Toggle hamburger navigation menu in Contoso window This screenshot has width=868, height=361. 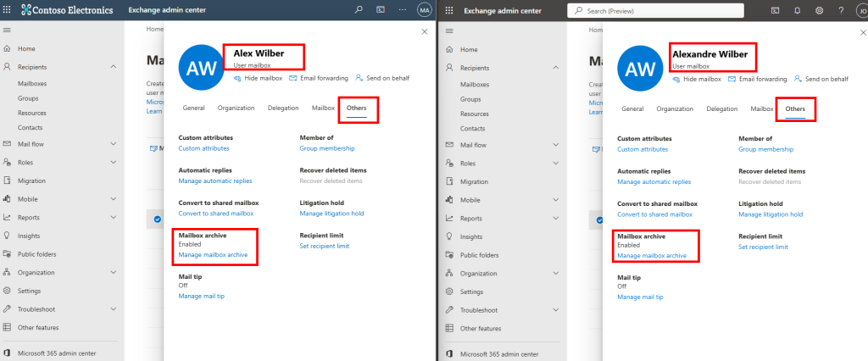pyautogui.click(x=7, y=30)
